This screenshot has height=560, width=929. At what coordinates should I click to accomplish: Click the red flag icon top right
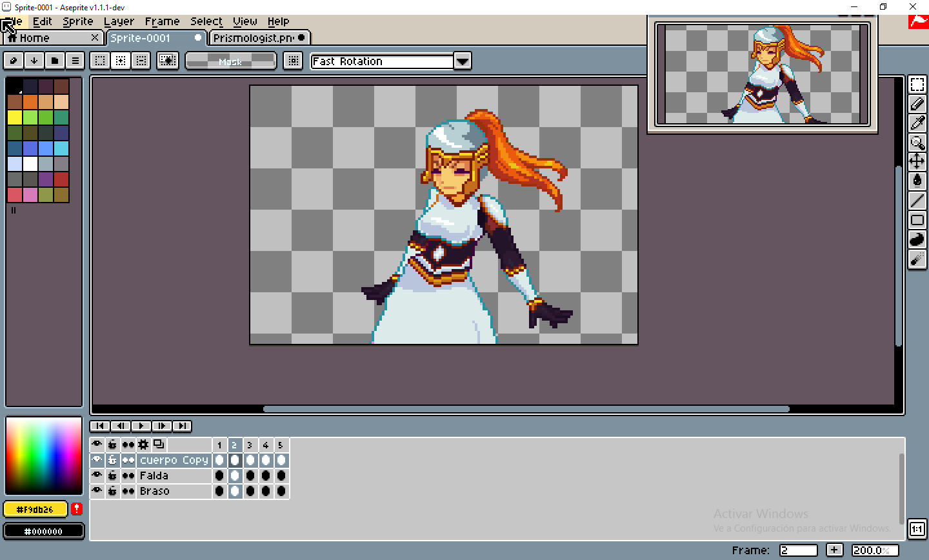[918, 22]
